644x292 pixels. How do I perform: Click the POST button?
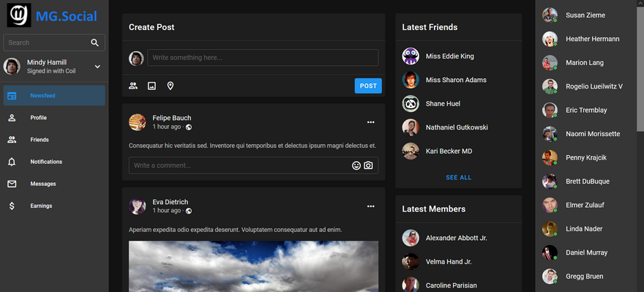pyautogui.click(x=368, y=86)
